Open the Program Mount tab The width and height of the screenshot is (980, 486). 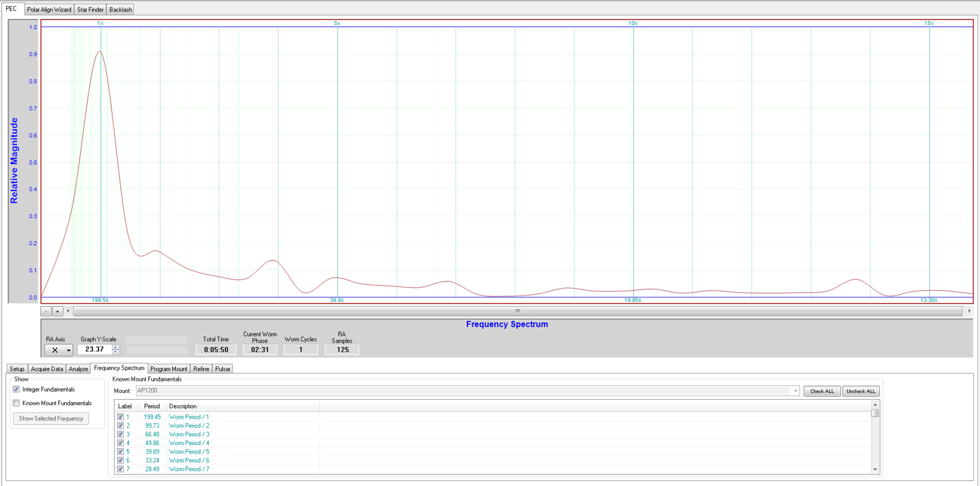point(169,369)
